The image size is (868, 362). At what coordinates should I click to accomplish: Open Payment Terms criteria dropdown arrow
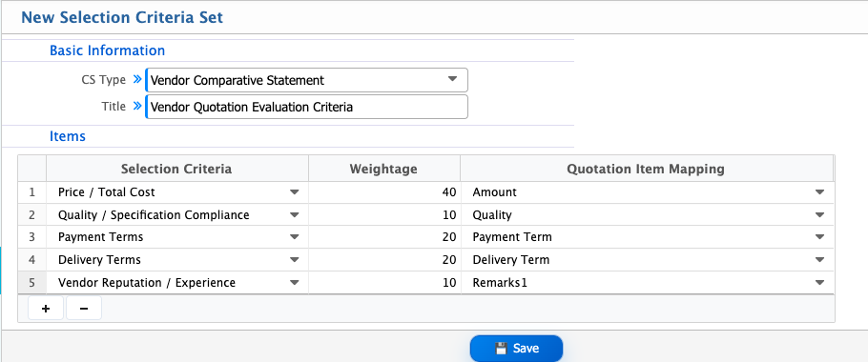point(295,237)
